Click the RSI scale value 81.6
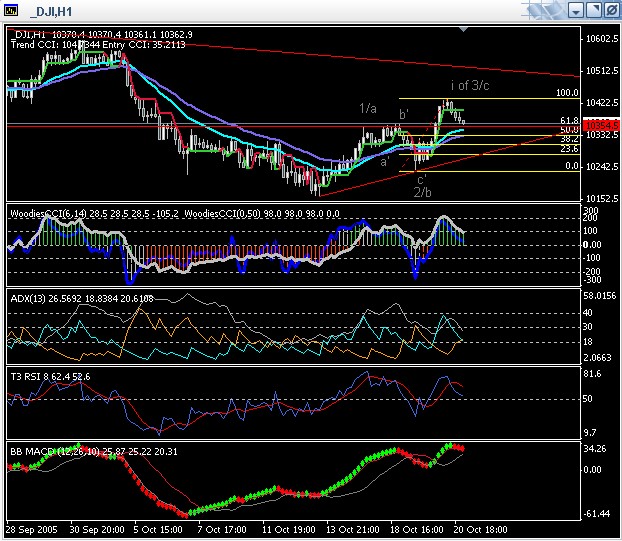 592,374
